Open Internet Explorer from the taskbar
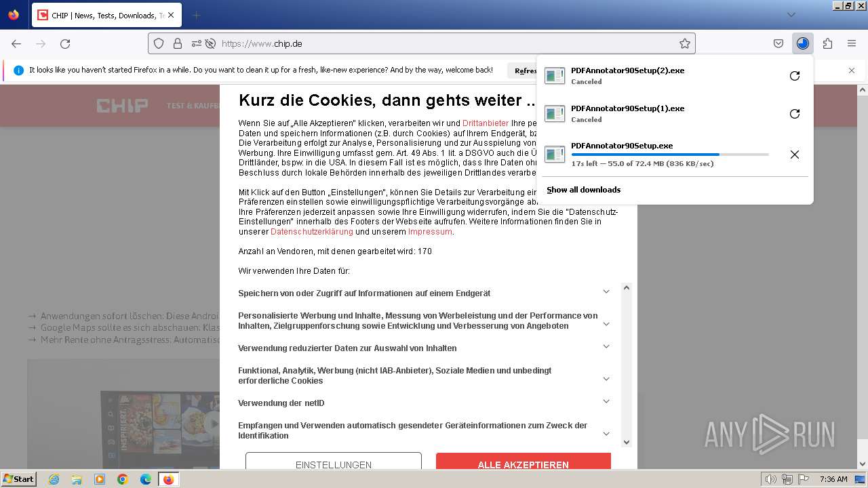This screenshot has width=868, height=488. tap(54, 479)
